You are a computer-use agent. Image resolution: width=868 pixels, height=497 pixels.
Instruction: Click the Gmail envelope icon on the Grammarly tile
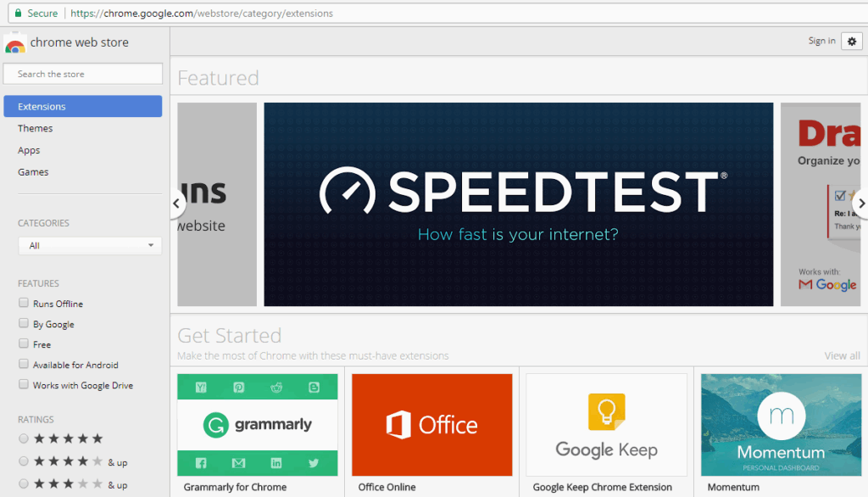tap(238, 462)
